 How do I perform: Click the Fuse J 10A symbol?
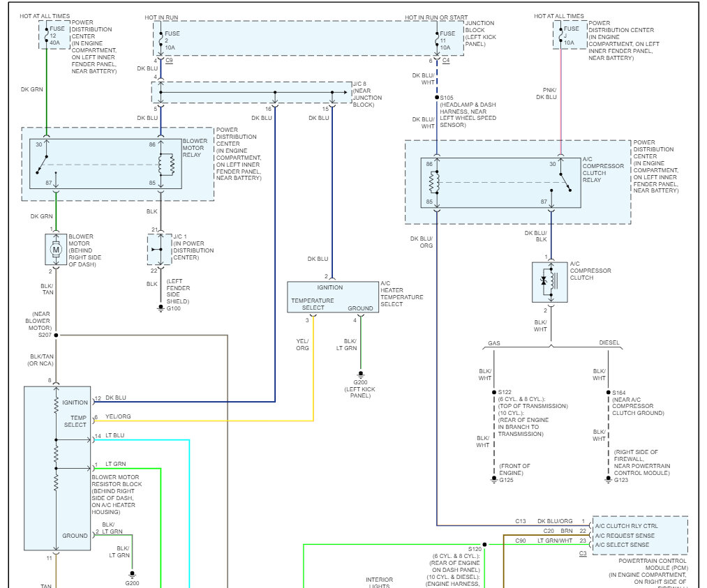click(x=561, y=36)
